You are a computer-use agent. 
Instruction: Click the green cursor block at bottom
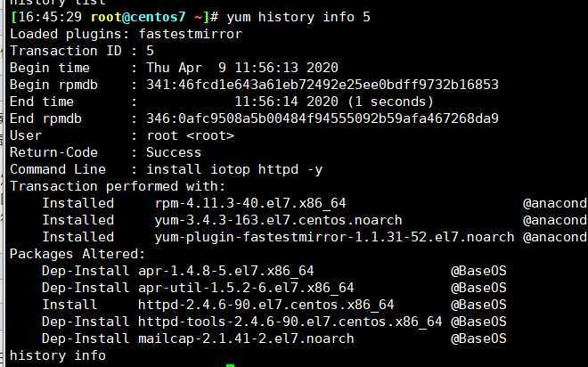click(x=230, y=365)
